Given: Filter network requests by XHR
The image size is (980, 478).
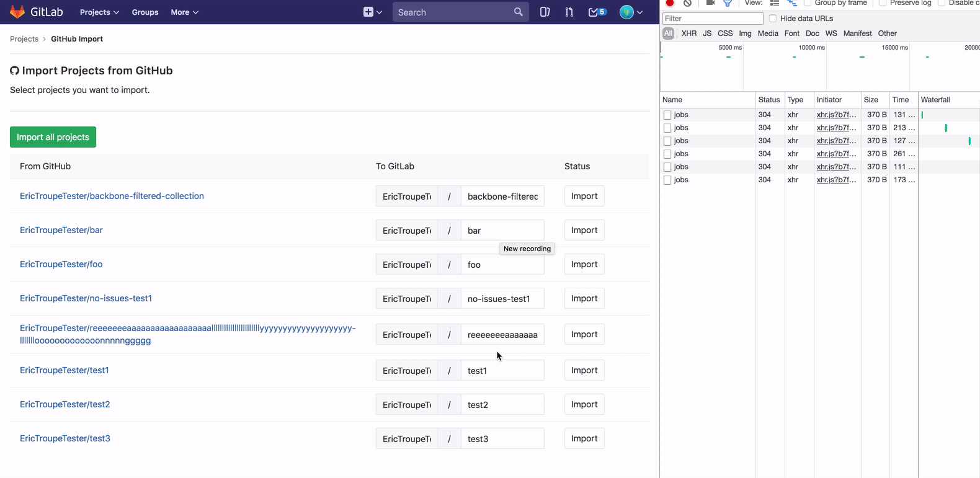Looking at the screenshot, I should coord(688,33).
